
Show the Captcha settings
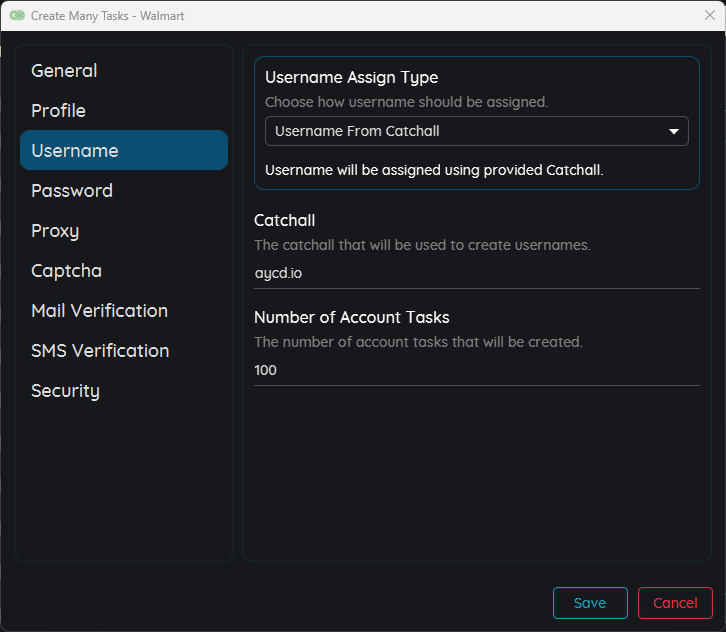66,271
